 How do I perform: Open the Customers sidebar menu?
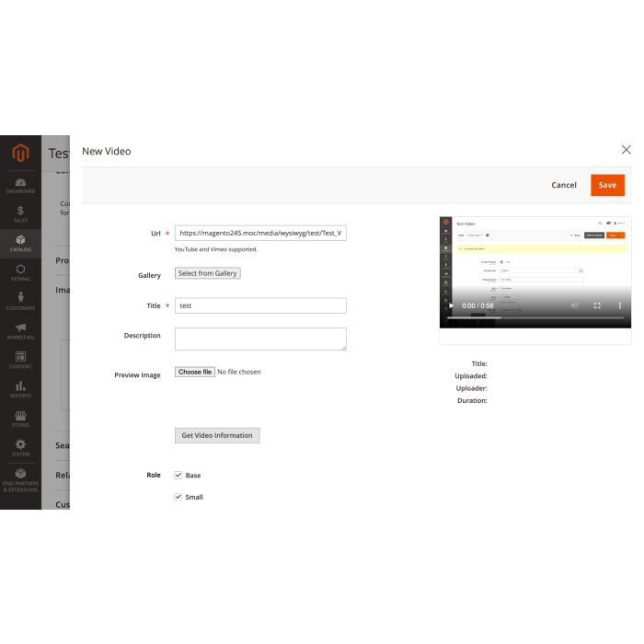click(x=20, y=302)
